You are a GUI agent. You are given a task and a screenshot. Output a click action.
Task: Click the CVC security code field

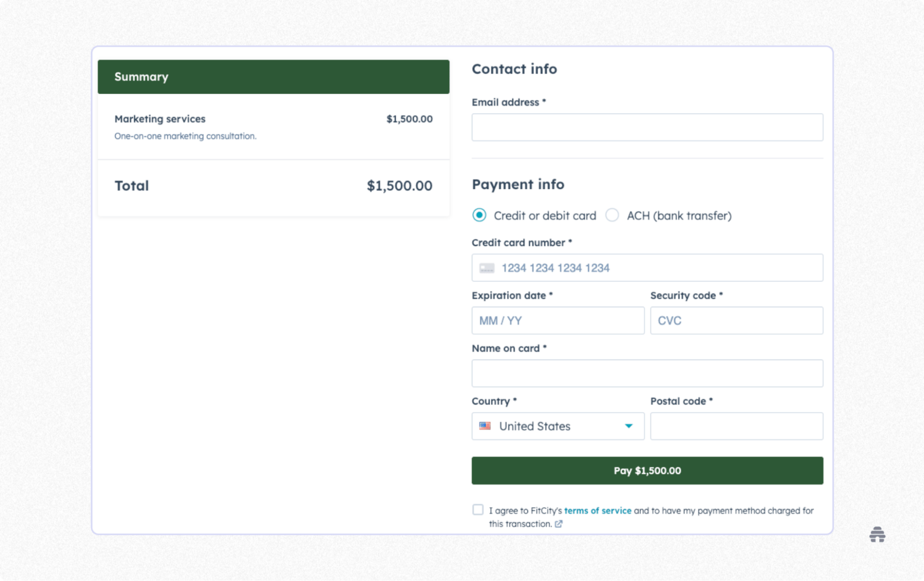coord(736,320)
